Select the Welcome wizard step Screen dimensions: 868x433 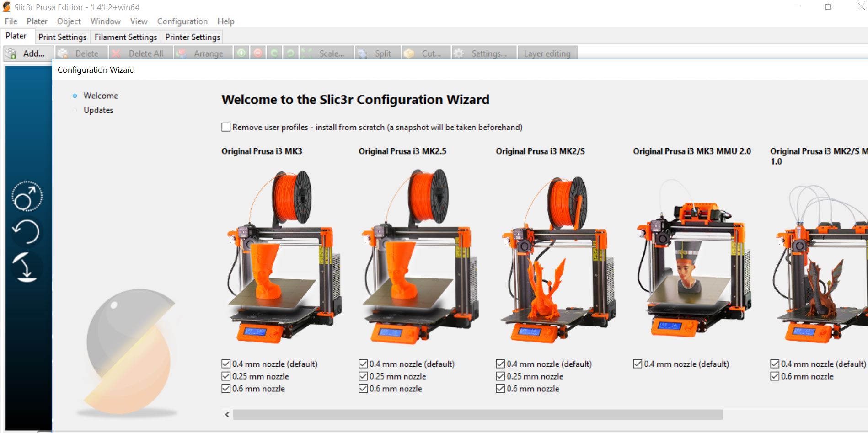[101, 96]
